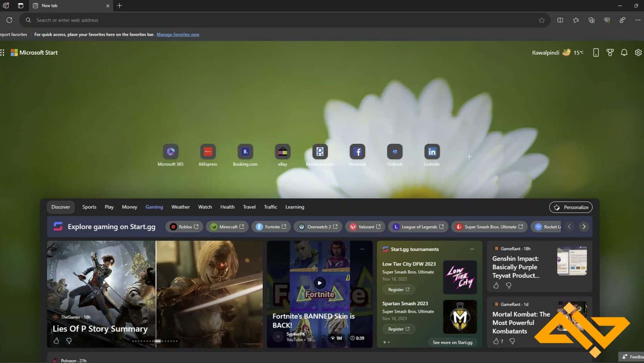644x363 pixels.
Task: Click the Microsoft Start logo
Action: (x=34, y=53)
